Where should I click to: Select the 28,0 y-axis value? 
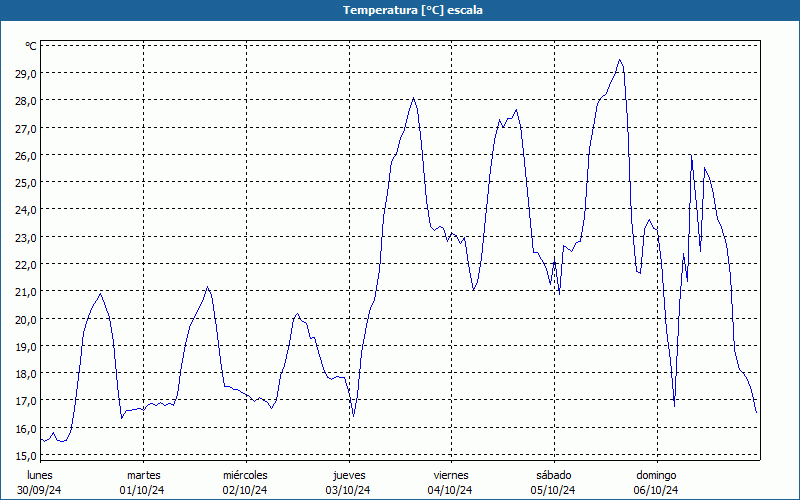27,101
